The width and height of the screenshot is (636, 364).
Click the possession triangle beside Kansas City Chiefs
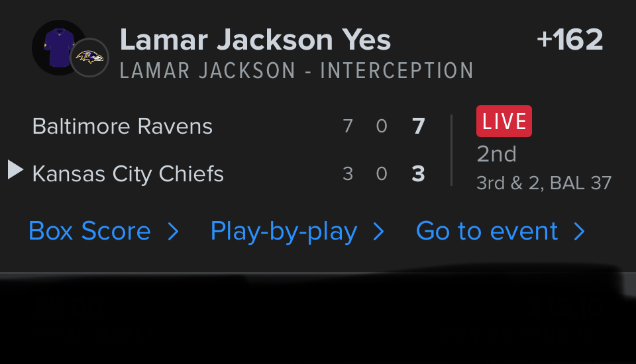click(15, 170)
